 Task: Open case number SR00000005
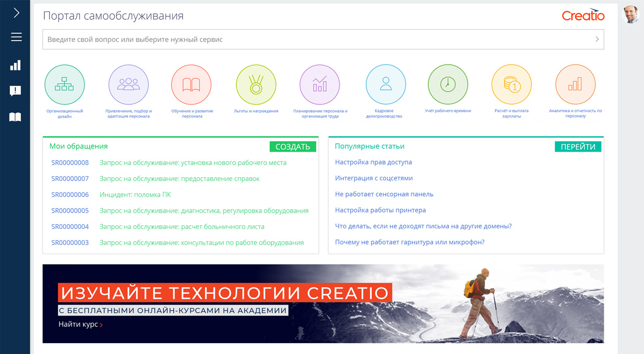coord(70,211)
